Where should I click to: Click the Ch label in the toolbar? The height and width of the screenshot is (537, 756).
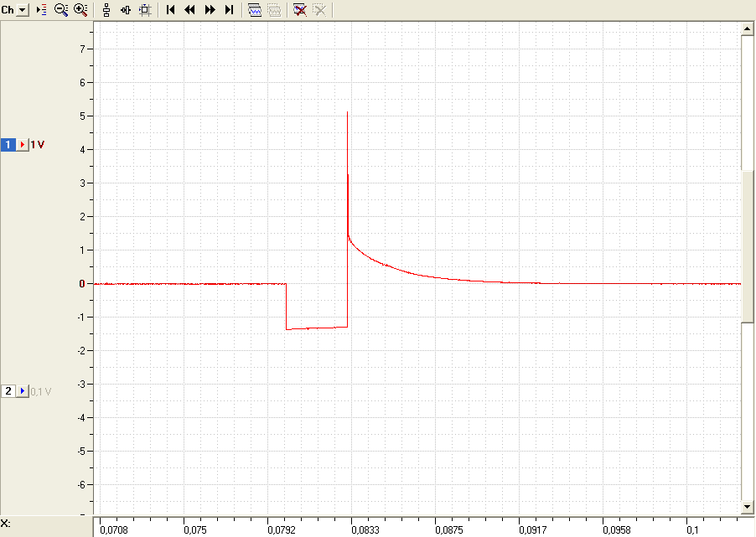[x=8, y=10]
